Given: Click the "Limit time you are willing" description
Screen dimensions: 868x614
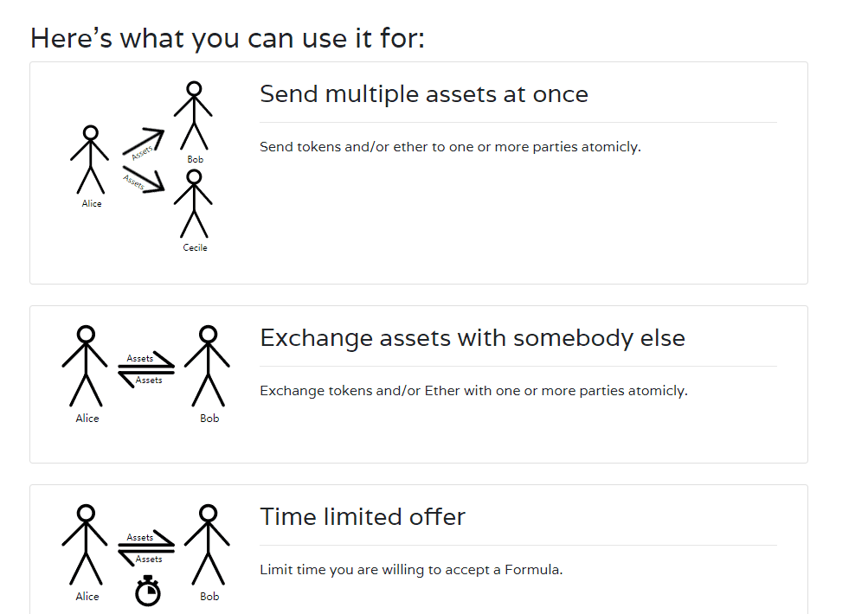Looking at the screenshot, I should click(411, 570).
